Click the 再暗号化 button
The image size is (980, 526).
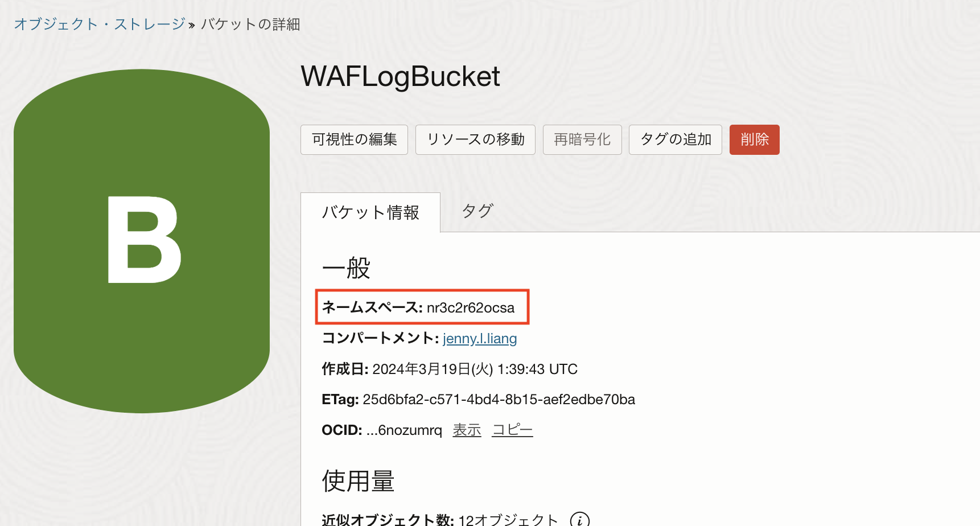pyautogui.click(x=582, y=139)
